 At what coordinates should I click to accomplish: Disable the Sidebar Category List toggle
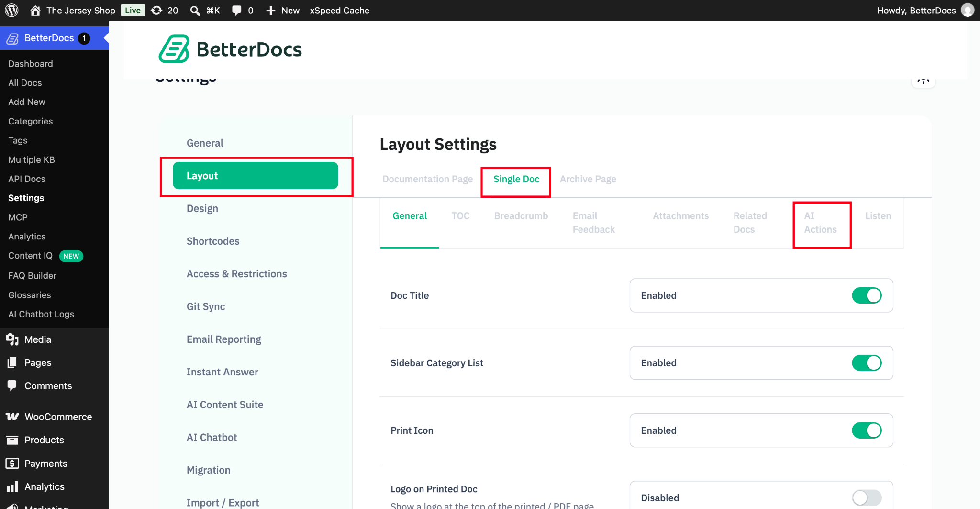(x=867, y=363)
